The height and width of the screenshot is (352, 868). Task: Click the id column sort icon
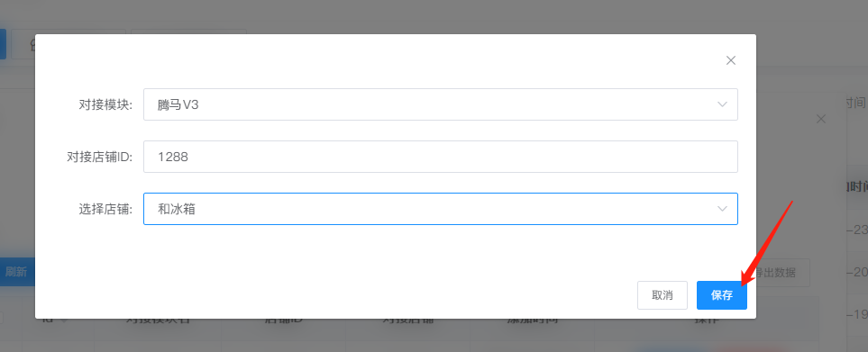[x=64, y=320]
